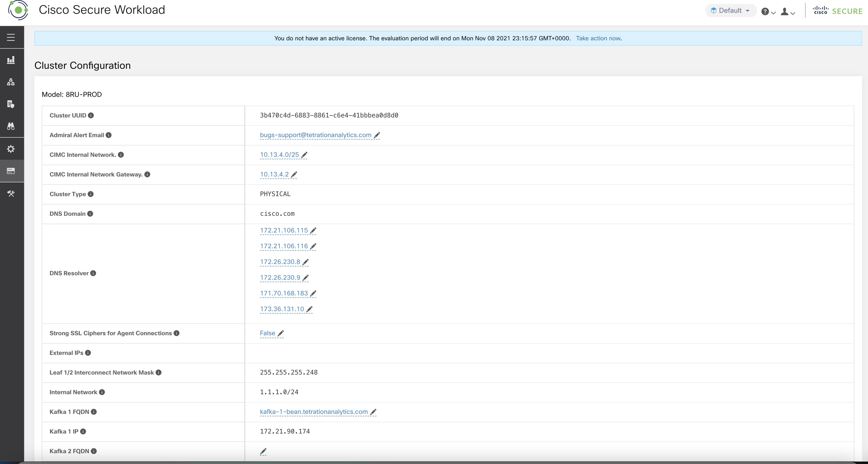The width and height of the screenshot is (868, 464).
Task: Click info icon beside CIMC Internal Network Gateway
Action: [147, 174]
